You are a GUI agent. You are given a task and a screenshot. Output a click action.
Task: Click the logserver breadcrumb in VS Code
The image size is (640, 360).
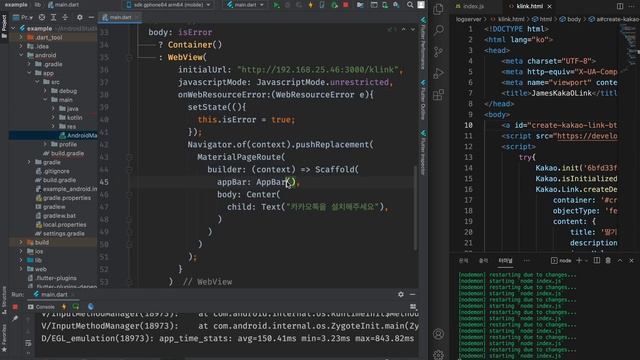469,19
